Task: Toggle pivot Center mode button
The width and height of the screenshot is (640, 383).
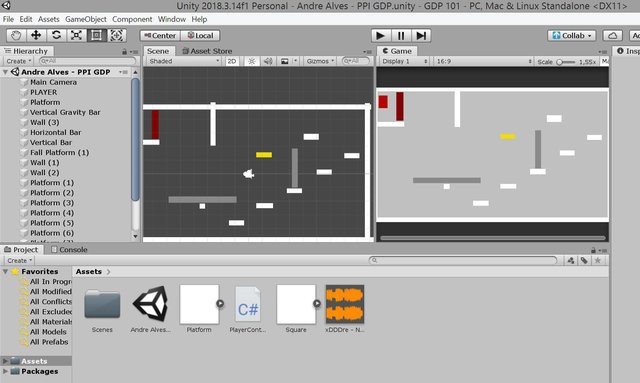Action: tap(160, 36)
